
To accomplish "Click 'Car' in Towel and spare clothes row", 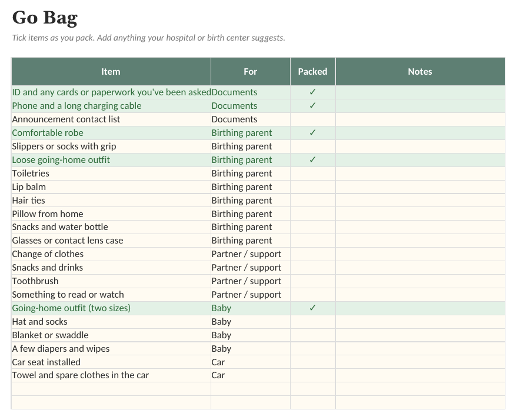I will point(251,375).
